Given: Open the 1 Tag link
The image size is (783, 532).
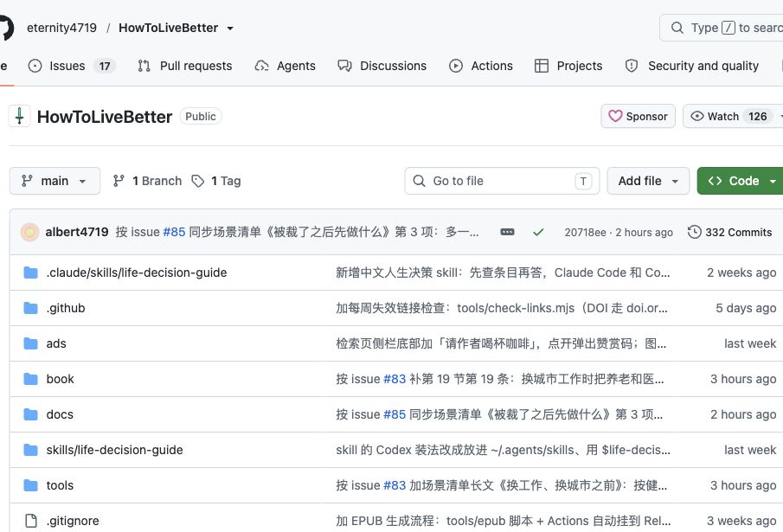Looking at the screenshot, I should point(216,181).
